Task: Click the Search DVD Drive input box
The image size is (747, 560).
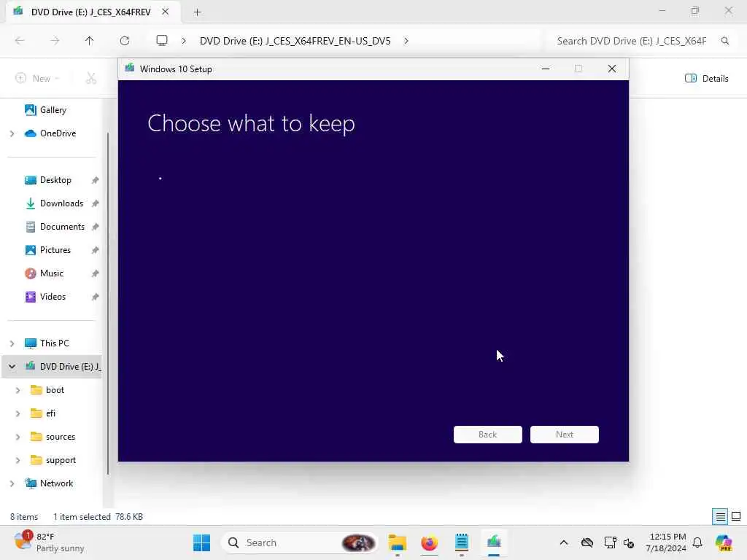Action: pos(632,41)
